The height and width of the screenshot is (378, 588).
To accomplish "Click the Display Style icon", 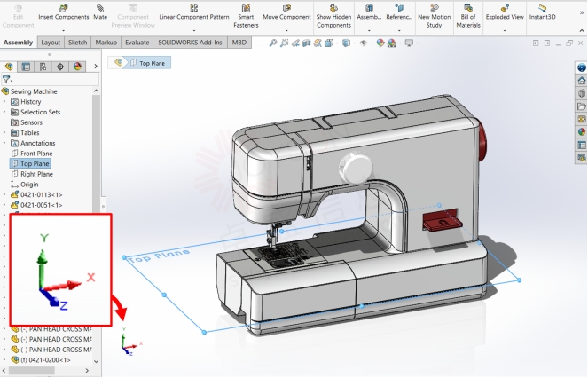I will pos(346,43).
